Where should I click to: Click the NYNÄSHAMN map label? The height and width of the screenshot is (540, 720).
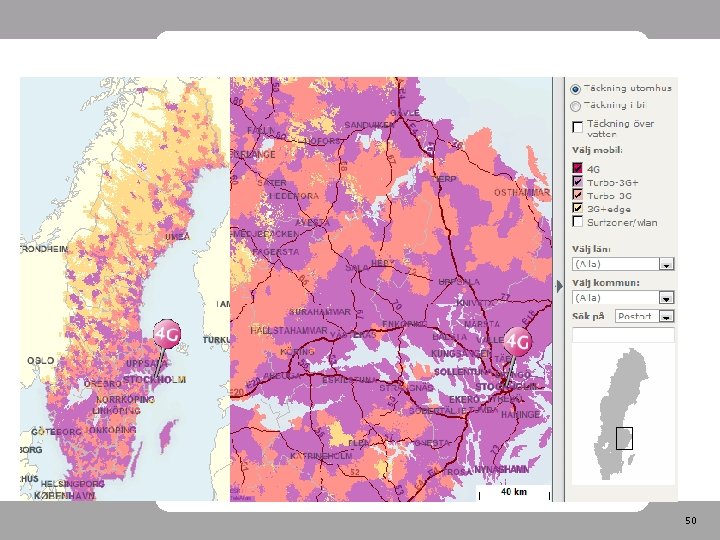click(501, 470)
